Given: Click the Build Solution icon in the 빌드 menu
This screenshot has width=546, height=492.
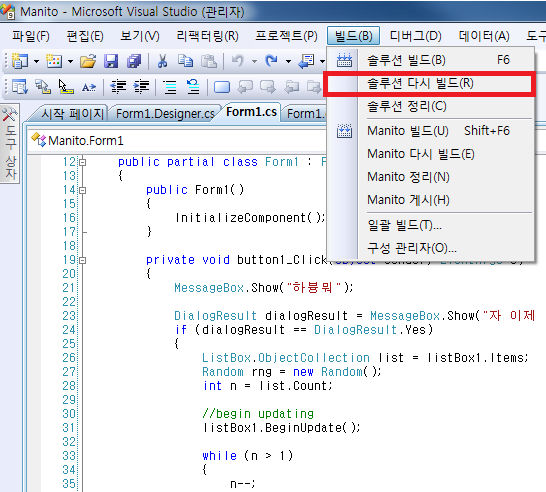Looking at the screenshot, I should (344, 60).
